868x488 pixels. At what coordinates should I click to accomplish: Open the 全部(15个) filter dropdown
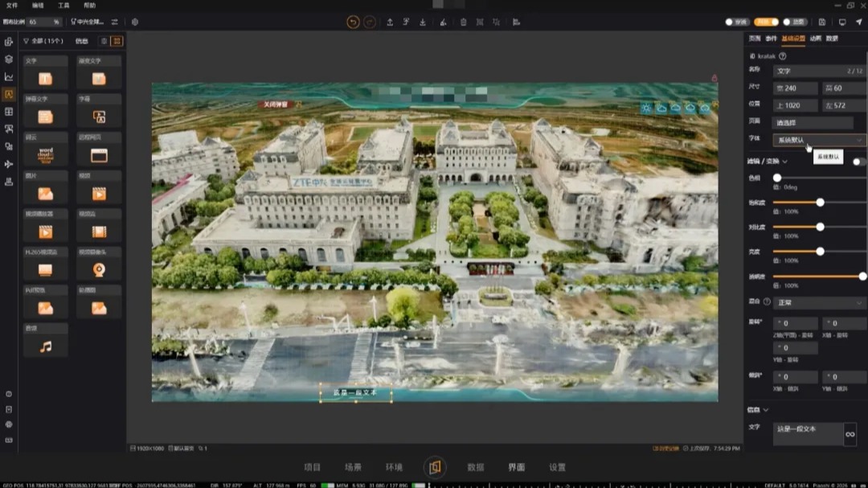click(x=43, y=41)
